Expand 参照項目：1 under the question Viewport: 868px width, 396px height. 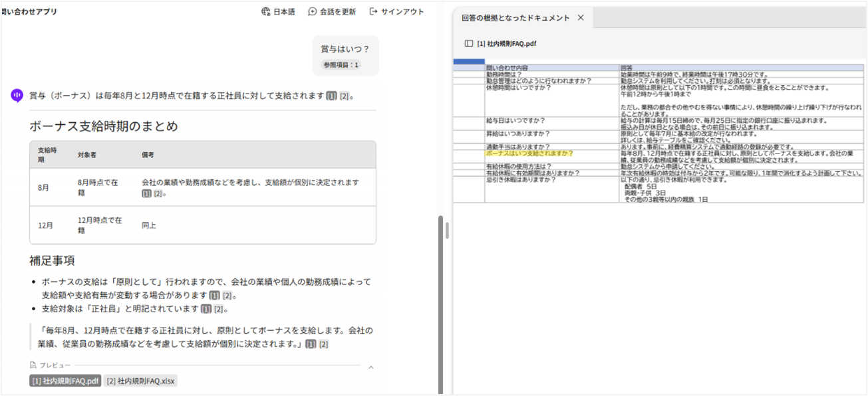[341, 64]
